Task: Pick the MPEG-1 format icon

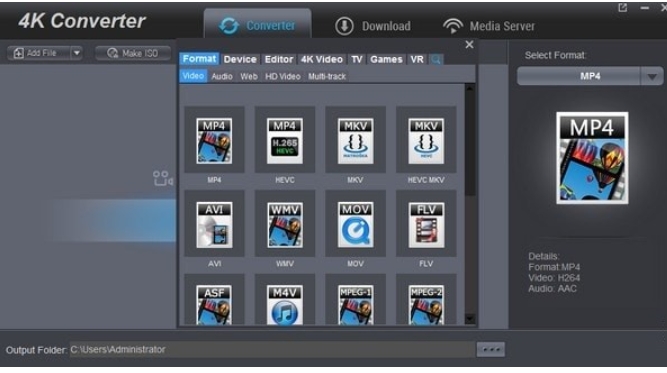Action: click(355, 304)
